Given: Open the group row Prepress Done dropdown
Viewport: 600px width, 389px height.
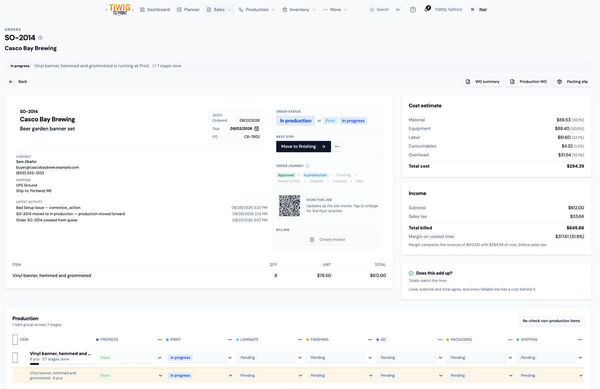Looking at the screenshot, I should [129, 358].
